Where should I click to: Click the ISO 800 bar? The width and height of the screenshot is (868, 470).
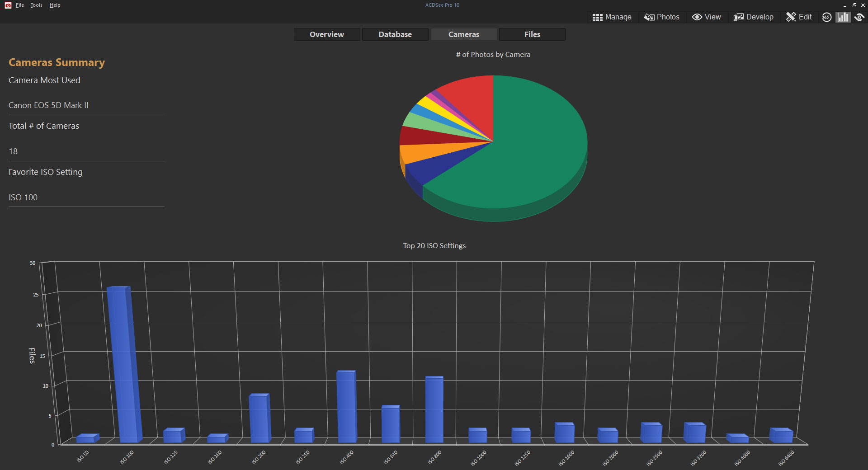434,409
